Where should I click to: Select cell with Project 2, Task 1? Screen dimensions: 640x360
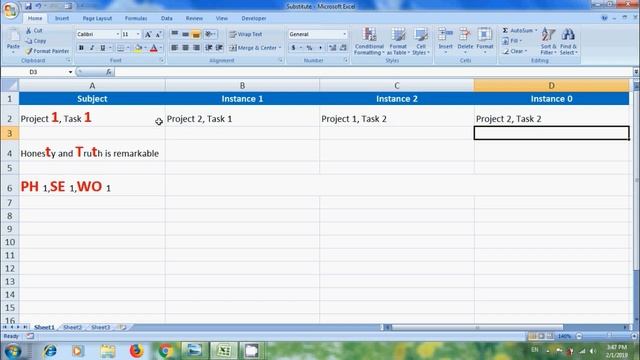[242, 116]
